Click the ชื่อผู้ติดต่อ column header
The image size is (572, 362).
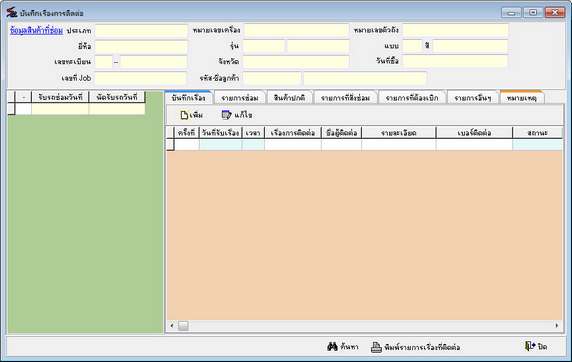tap(341, 133)
